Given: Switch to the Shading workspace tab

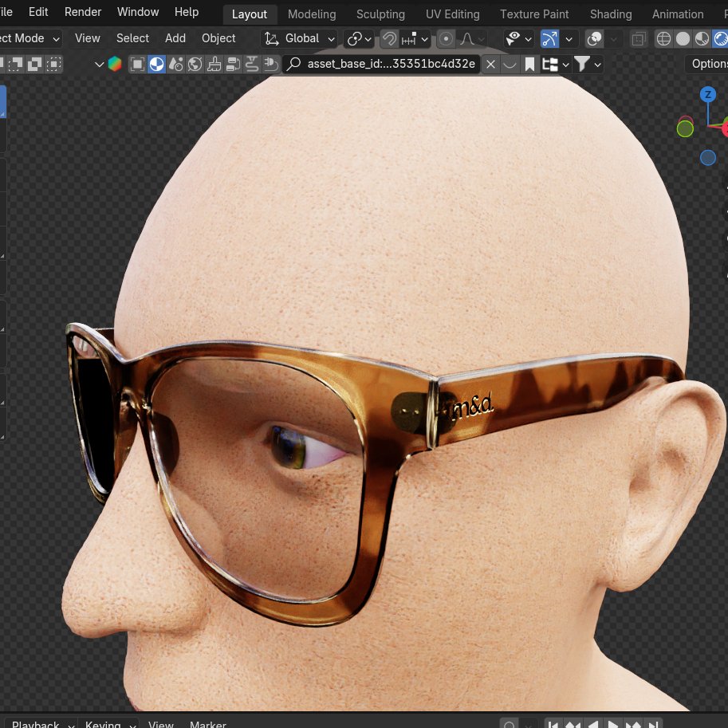Looking at the screenshot, I should [611, 14].
